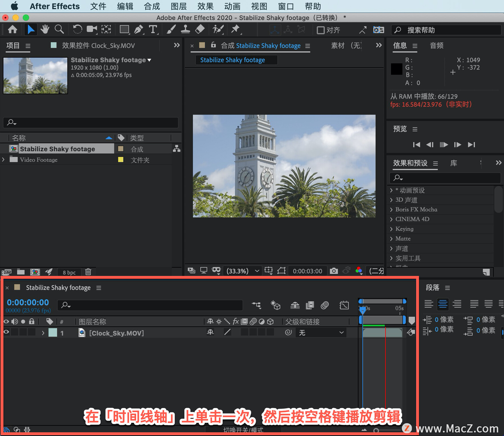
Task: Toggle hide Shy layers switch in timeline
Action: (x=295, y=305)
